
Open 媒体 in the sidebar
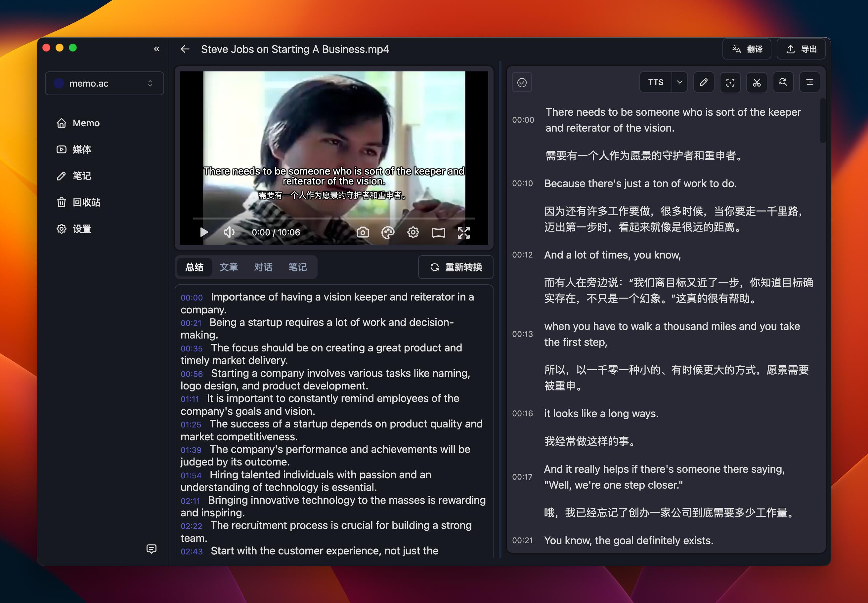tap(81, 150)
